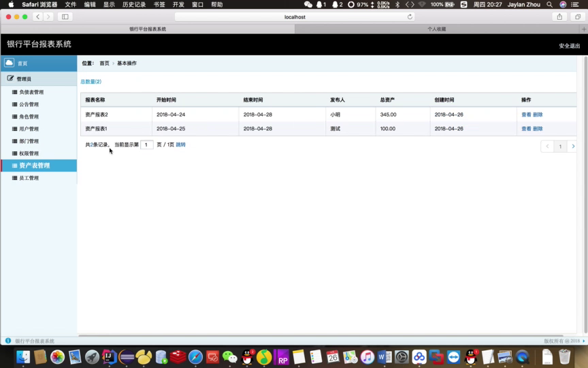Open 公告管理 in the sidebar

(x=29, y=104)
